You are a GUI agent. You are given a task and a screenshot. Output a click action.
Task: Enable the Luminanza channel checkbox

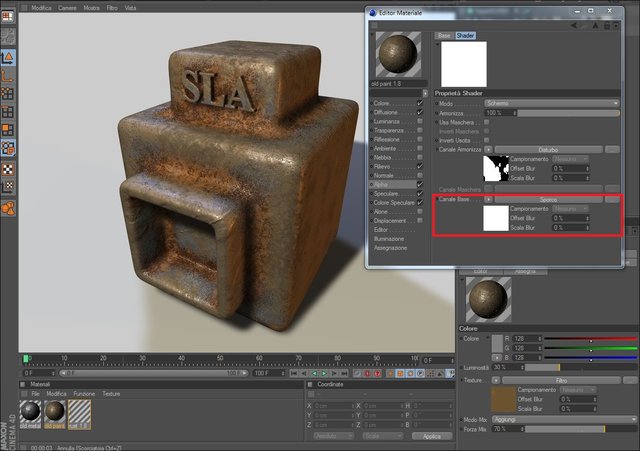pyautogui.click(x=420, y=121)
